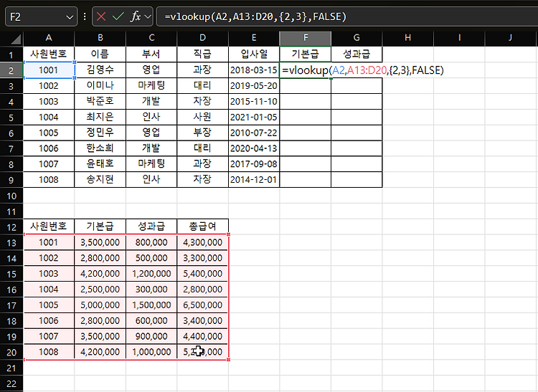The height and width of the screenshot is (392, 538).
Task: Select row 20 header
Action: point(11,353)
